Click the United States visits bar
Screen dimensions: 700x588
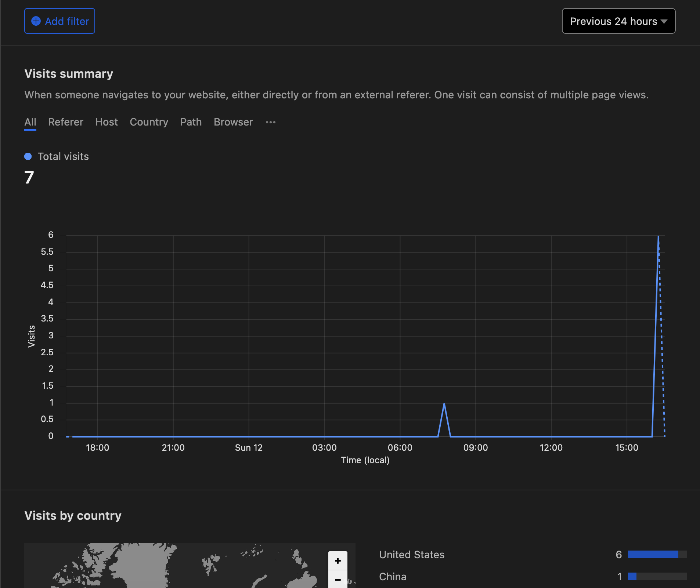click(653, 554)
